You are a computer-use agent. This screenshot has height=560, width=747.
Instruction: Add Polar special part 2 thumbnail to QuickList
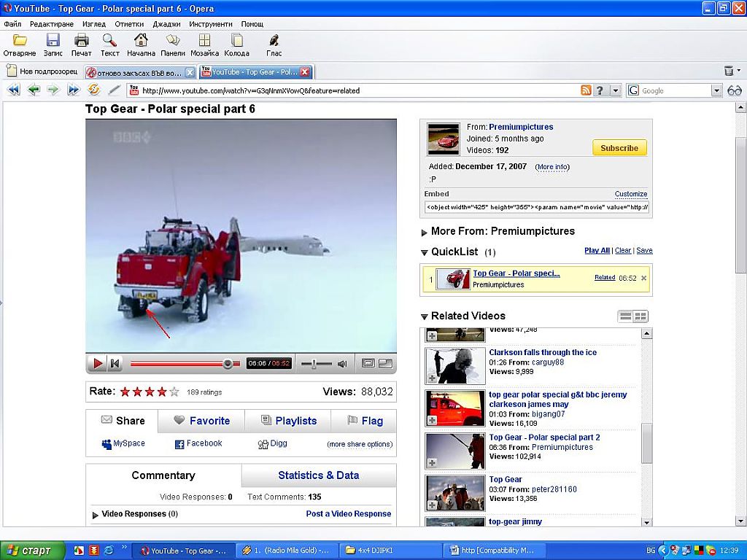432,462
